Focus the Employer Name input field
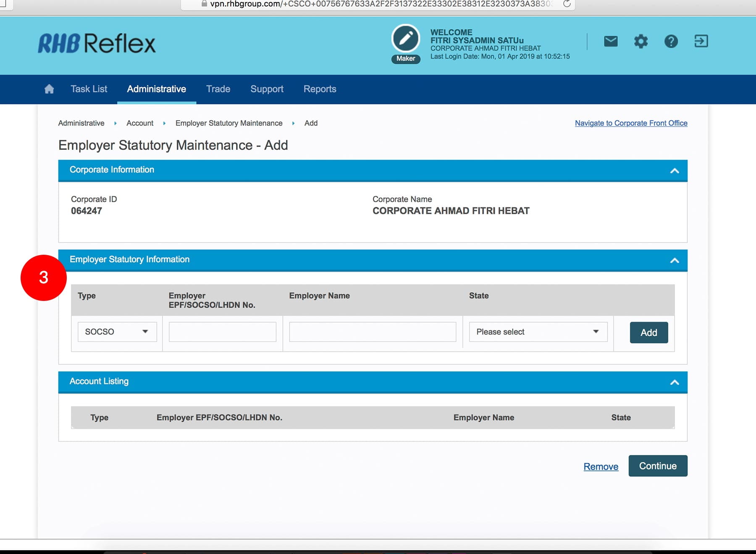Image resolution: width=756 pixels, height=554 pixels. click(373, 332)
